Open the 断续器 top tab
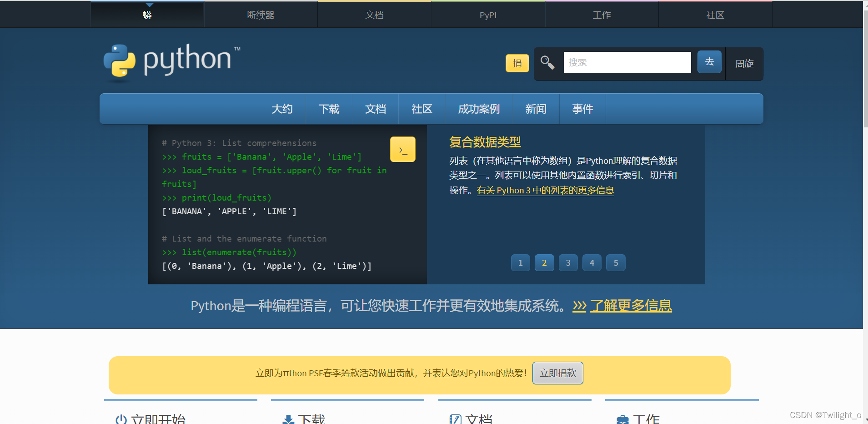Screen dimensions: 868x424 [261, 15]
